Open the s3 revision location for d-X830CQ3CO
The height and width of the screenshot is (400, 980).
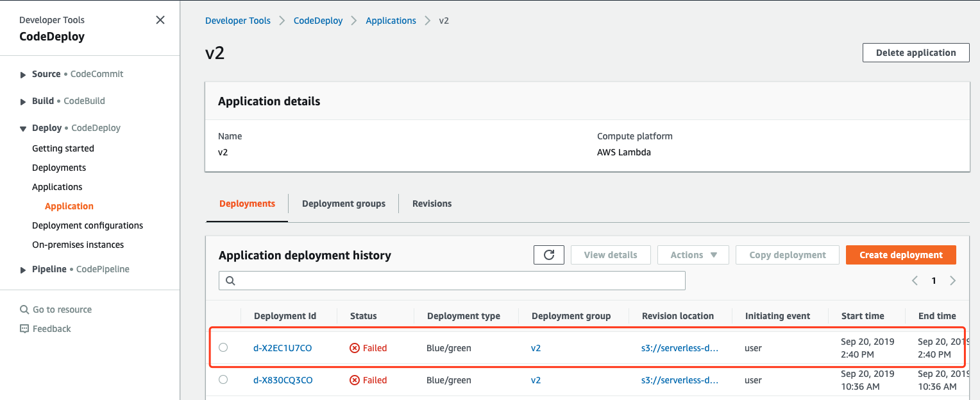680,380
